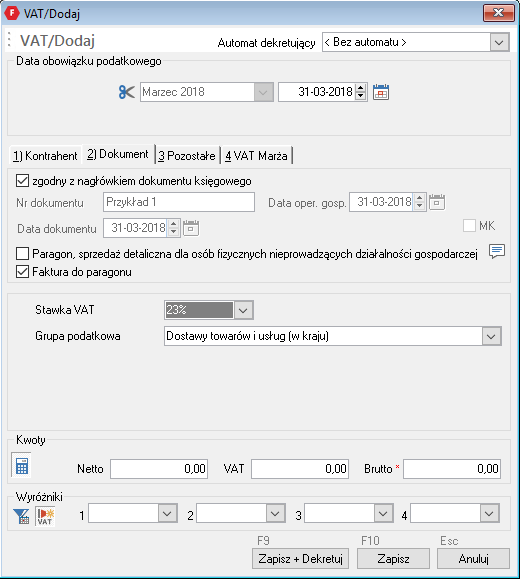Screen dimensions: 520x579
Task: Open calendar icon beside Data dokumentu
Action: coord(191,228)
